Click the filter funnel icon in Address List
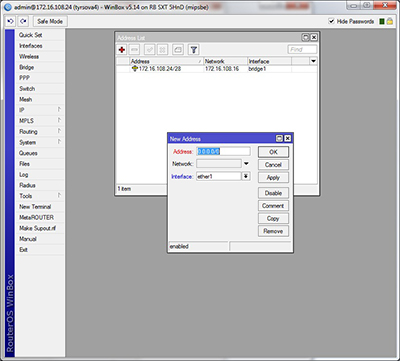This screenshot has width=400, height=361. click(x=194, y=50)
